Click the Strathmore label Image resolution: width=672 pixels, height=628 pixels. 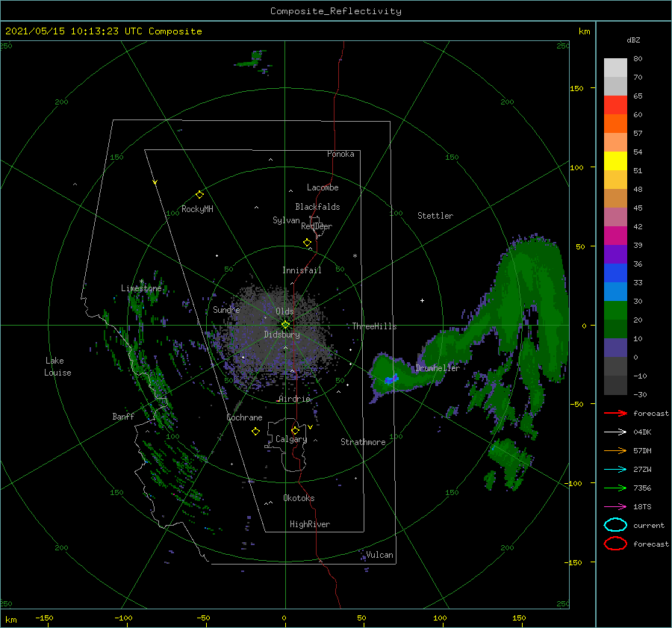click(363, 442)
